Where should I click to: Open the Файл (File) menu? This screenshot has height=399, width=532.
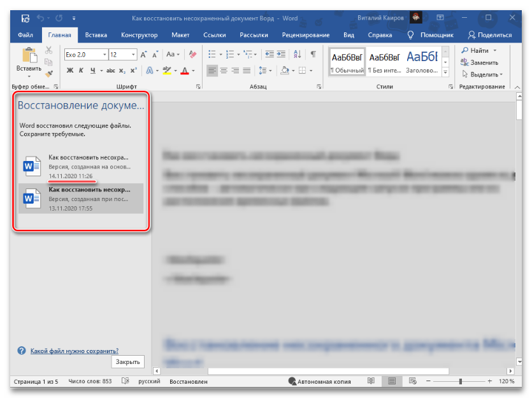(x=26, y=35)
